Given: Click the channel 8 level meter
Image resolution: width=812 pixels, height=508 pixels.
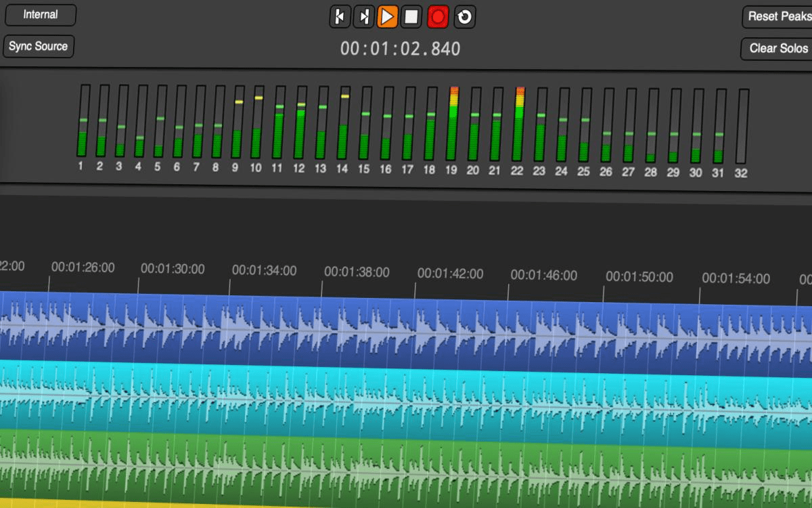Looking at the screenshot, I should [x=218, y=121].
